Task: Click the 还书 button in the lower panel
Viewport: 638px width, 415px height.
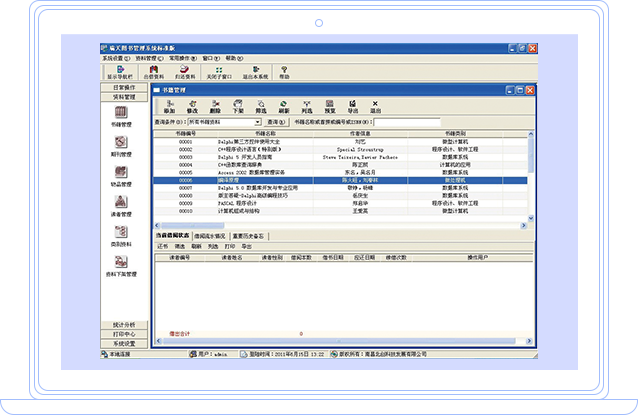Action: (x=163, y=245)
